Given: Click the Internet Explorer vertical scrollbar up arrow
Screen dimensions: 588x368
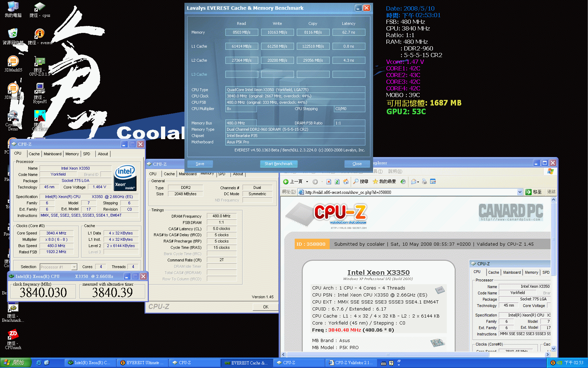Looking at the screenshot, I should point(553,199).
